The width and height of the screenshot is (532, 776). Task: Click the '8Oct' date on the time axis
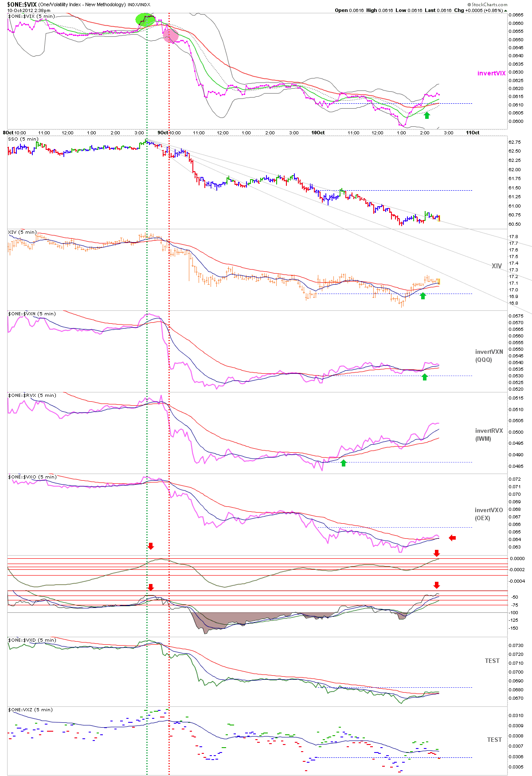pos(8,133)
